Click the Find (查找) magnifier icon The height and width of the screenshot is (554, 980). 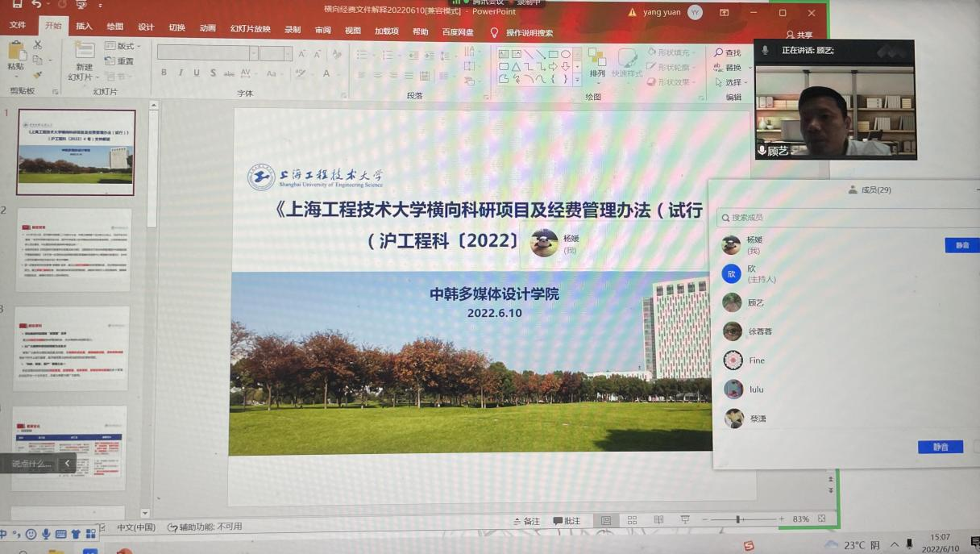[719, 53]
